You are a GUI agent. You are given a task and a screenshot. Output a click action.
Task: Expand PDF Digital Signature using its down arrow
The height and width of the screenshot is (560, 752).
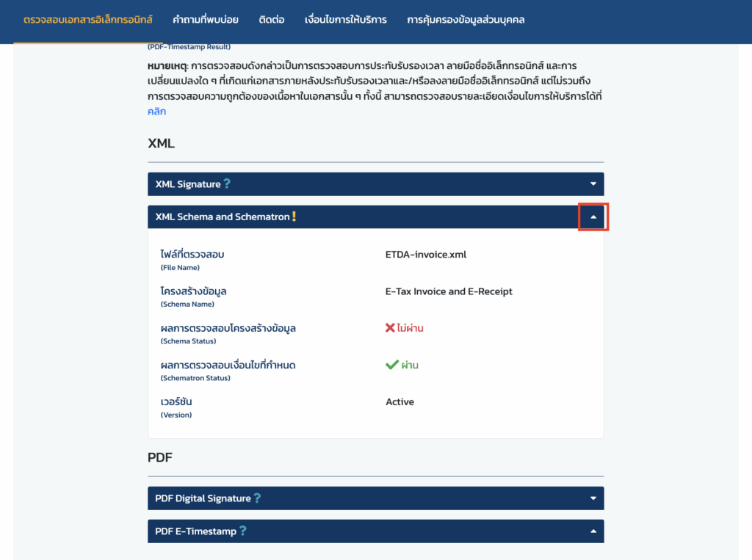pyautogui.click(x=593, y=498)
